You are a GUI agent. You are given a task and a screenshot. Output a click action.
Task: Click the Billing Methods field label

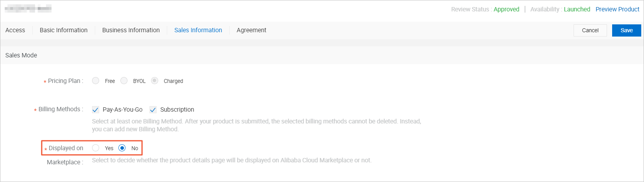point(59,109)
